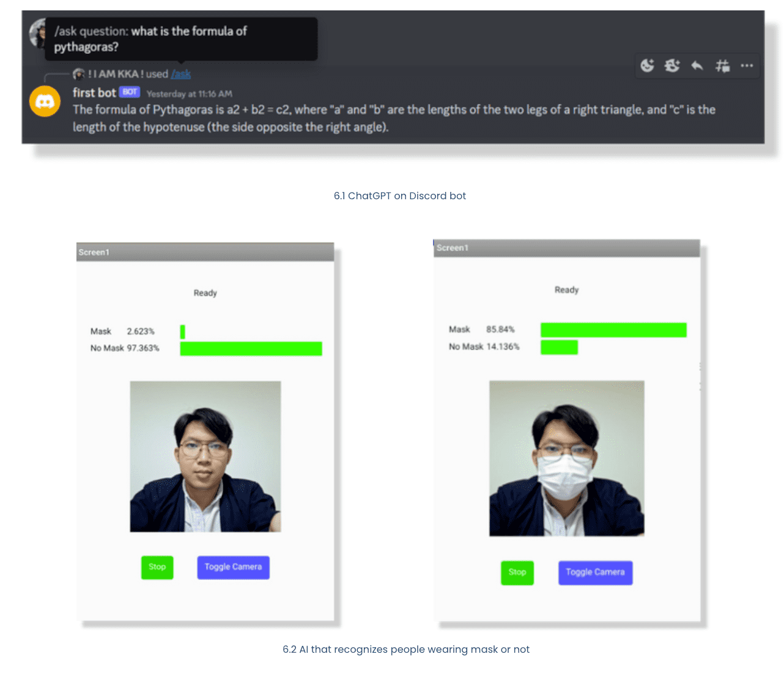The width and height of the screenshot is (784, 676).
Task: Click the Mask 2.623% progress bar
Action: [182, 331]
